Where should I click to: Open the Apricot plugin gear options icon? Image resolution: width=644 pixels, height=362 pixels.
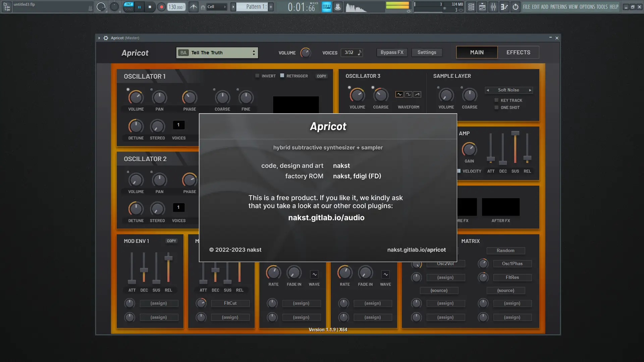(x=106, y=38)
